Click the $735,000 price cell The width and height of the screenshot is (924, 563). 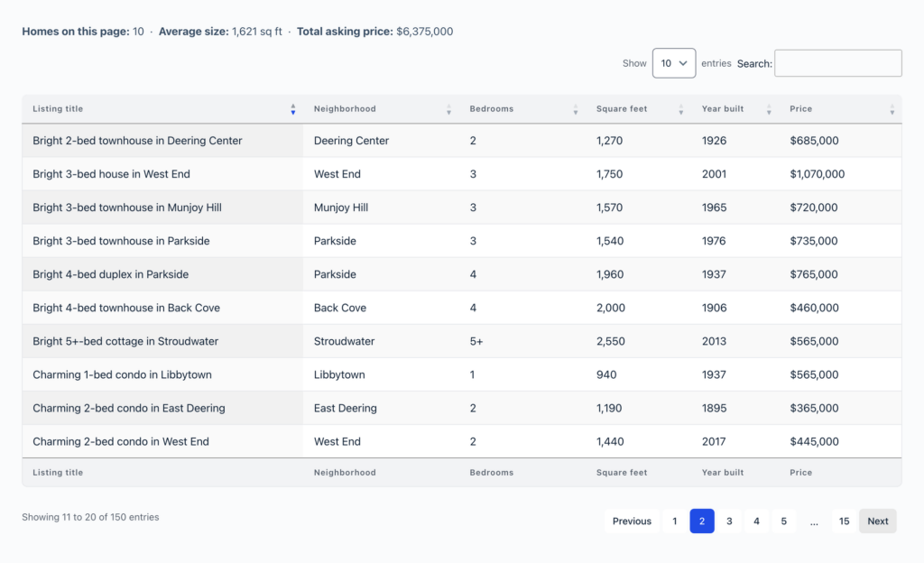pyautogui.click(x=840, y=241)
